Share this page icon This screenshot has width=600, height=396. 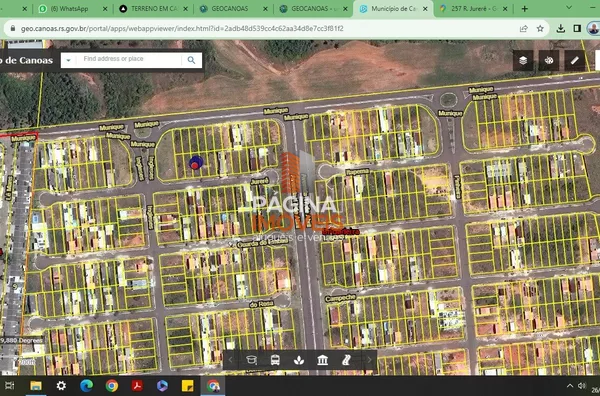[523, 28]
